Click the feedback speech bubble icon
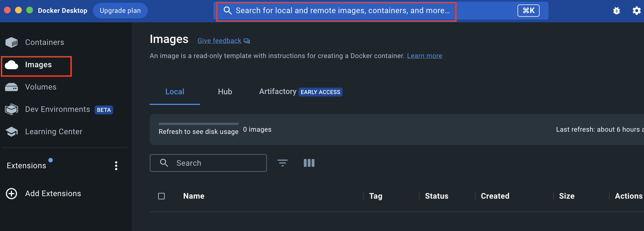Image resolution: width=644 pixels, height=231 pixels. (247, 41)
